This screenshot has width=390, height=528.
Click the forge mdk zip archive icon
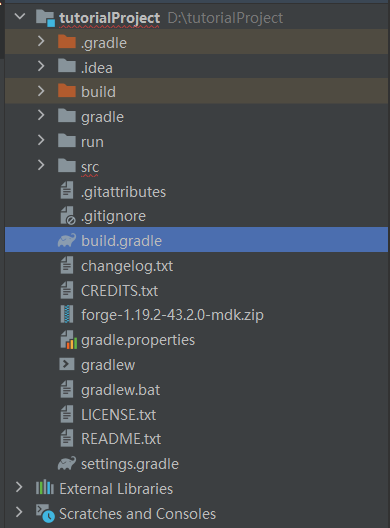tap(67, 314)
